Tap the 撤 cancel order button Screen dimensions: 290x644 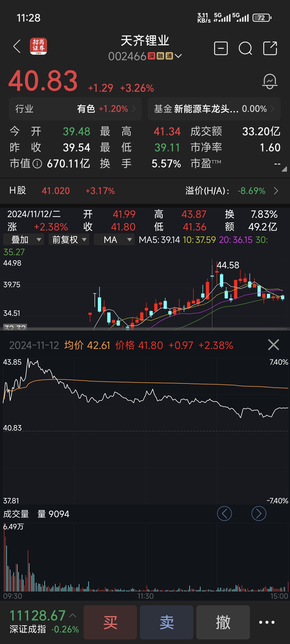[x=223, y=622]
